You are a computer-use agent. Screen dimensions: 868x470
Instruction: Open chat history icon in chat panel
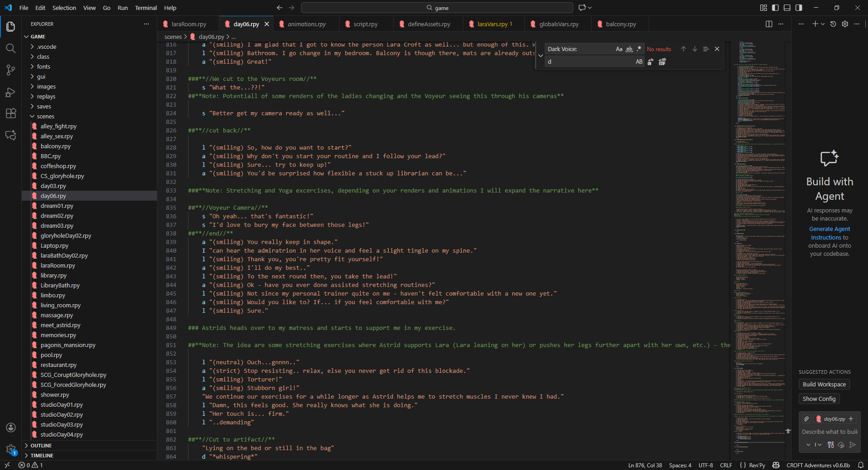click(833, 24)
